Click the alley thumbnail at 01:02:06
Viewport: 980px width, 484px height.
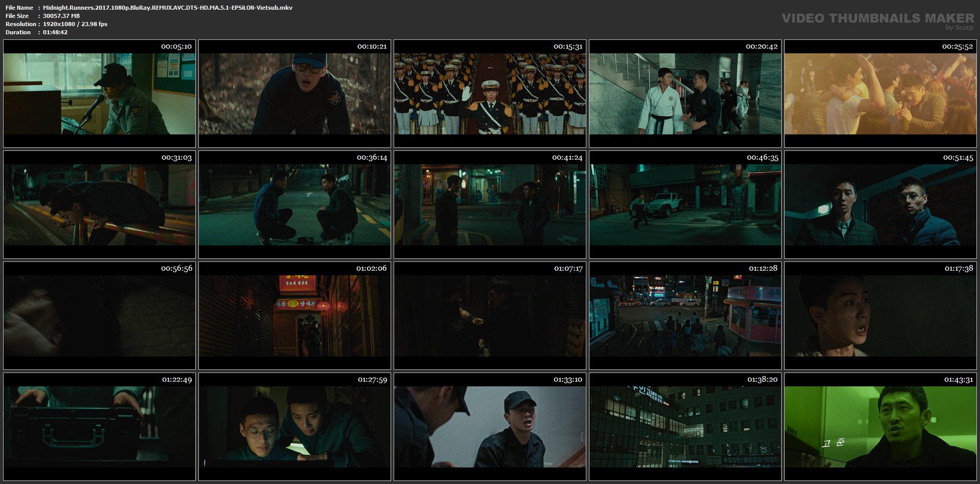click(294, 316)
